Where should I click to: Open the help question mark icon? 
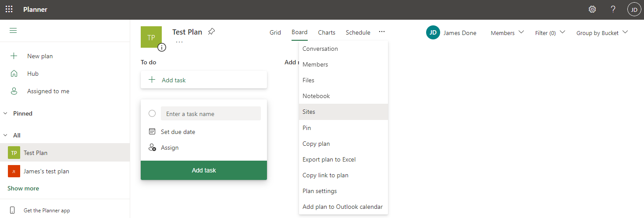pos(613,9)
